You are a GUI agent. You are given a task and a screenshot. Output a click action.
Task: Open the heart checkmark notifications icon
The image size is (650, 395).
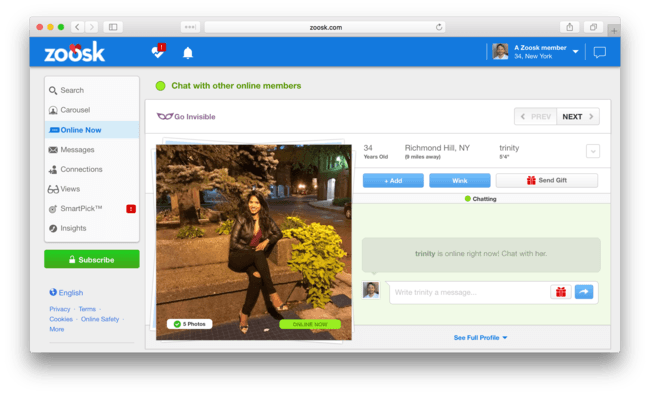tap(158, 51)
